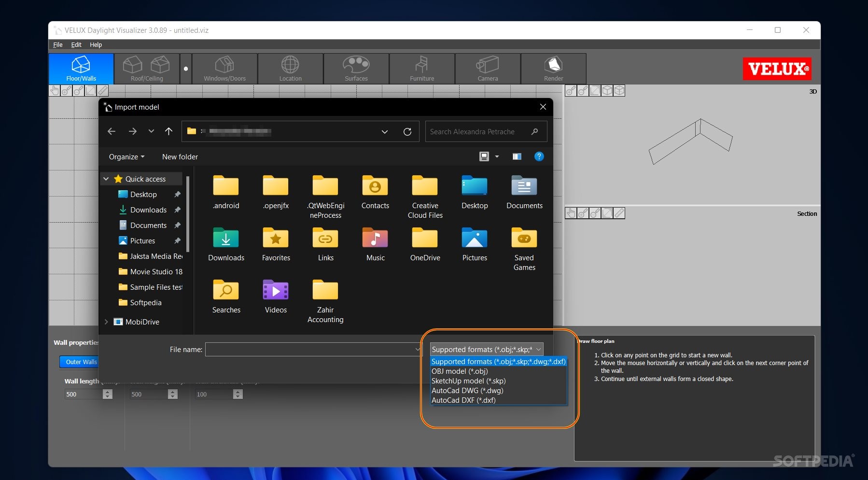
Task: Select the pan hand tool in Section view
Action: pos(571,213)
